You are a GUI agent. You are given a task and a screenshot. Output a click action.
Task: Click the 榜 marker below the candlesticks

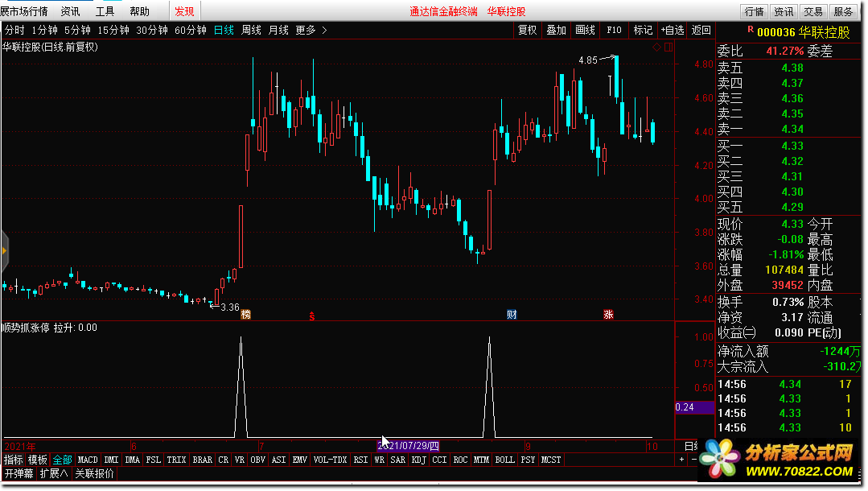246,314
